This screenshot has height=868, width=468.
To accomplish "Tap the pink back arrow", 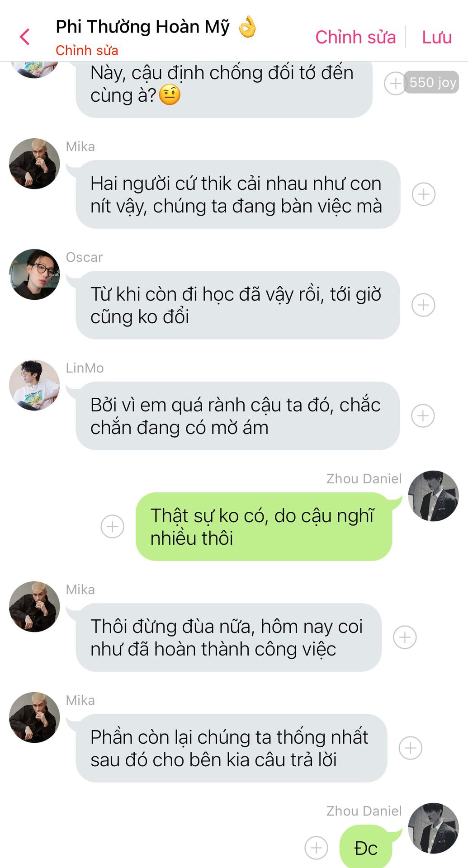I will (x=25, y=37).
